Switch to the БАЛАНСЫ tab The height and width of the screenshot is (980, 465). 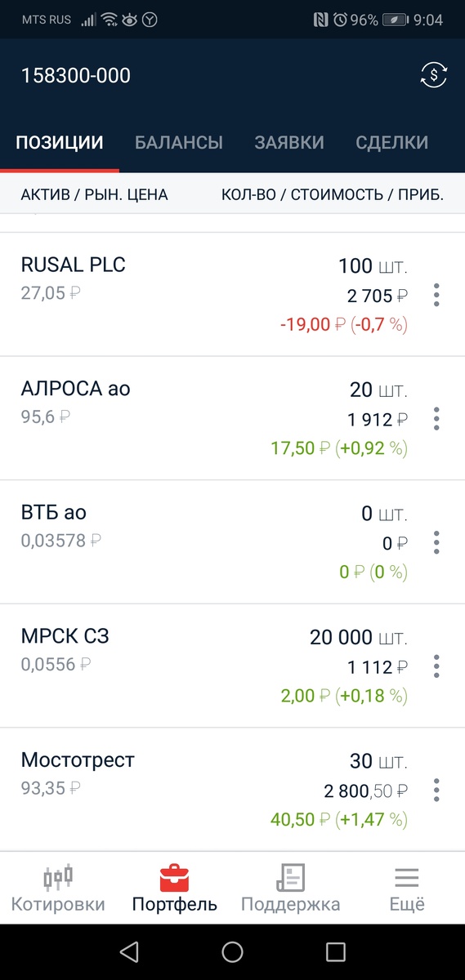[179, 142]
